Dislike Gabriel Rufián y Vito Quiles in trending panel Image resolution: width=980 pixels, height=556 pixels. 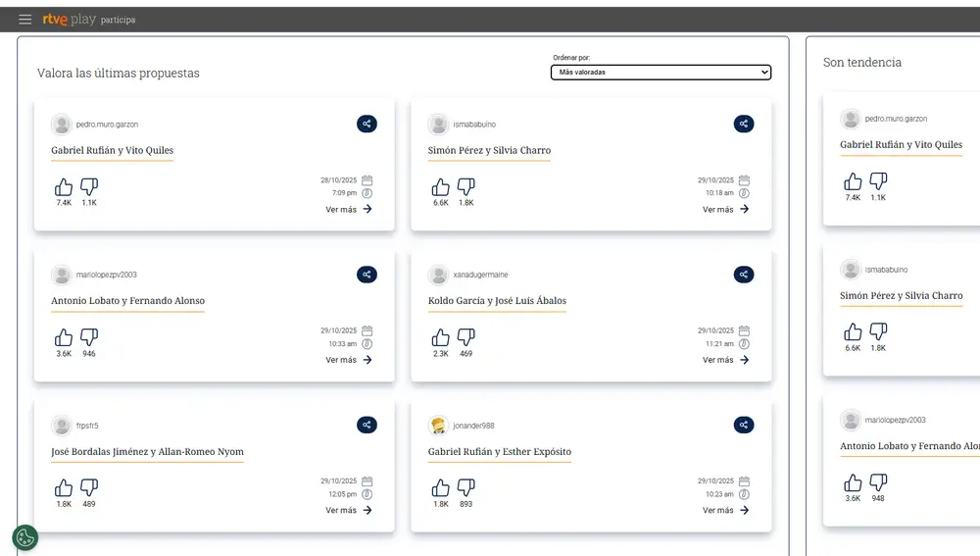(878, 180)
